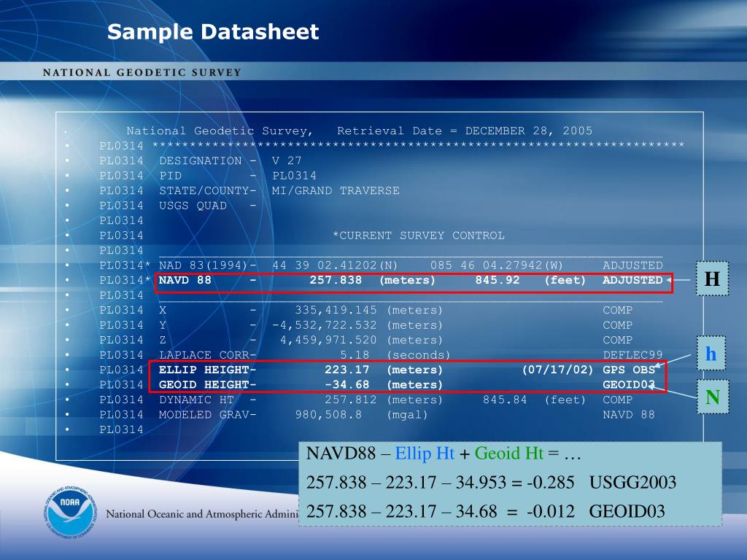Select '34.953' in the USGG2003 equation
The height and width of the screenshot is (560, 747).
tap(481, 483)
